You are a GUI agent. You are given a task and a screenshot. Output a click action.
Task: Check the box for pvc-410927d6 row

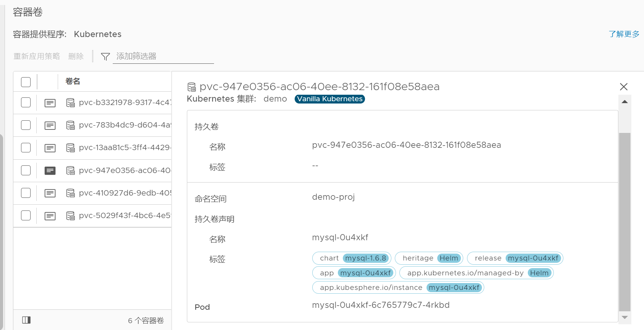point(26,192)
